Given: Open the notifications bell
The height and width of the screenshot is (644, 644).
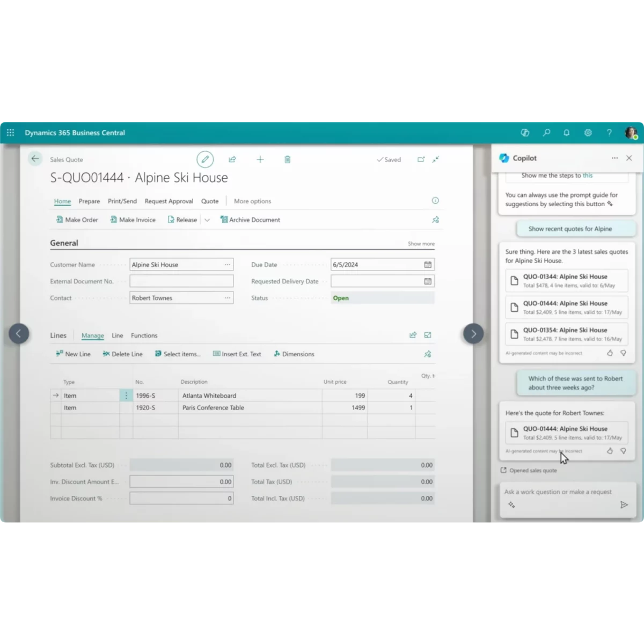Looking at the screenshot, I should point(567,133).
